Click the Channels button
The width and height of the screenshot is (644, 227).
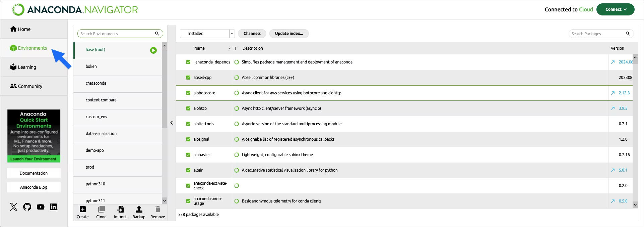[252, 34]
